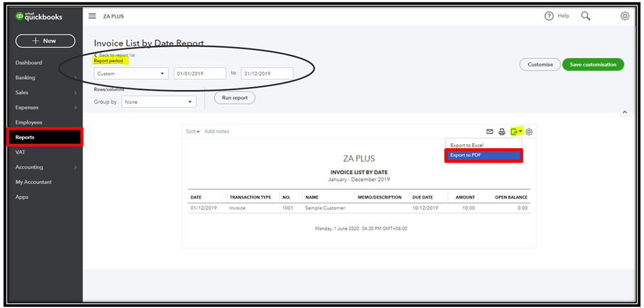Open Employees in the sidebar
Image resolution: width=644 pixels, height=308 pixels.
pos(29,122)
